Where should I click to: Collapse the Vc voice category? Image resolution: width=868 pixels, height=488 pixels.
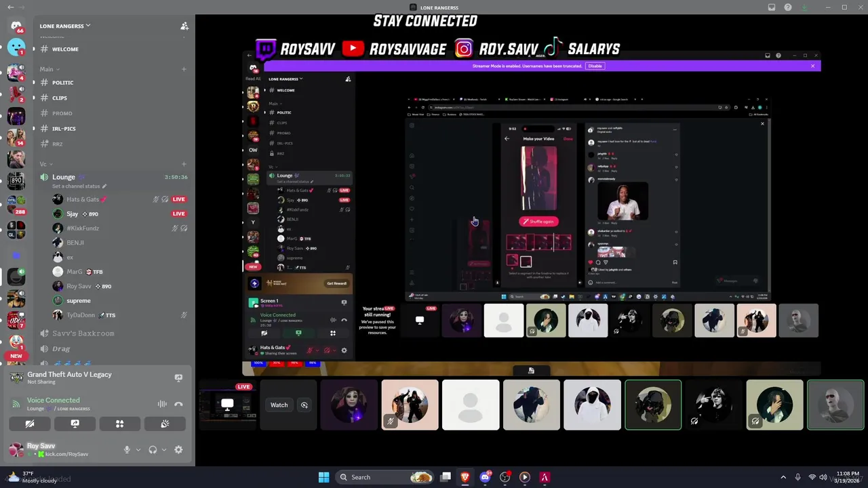coord(45,164)
